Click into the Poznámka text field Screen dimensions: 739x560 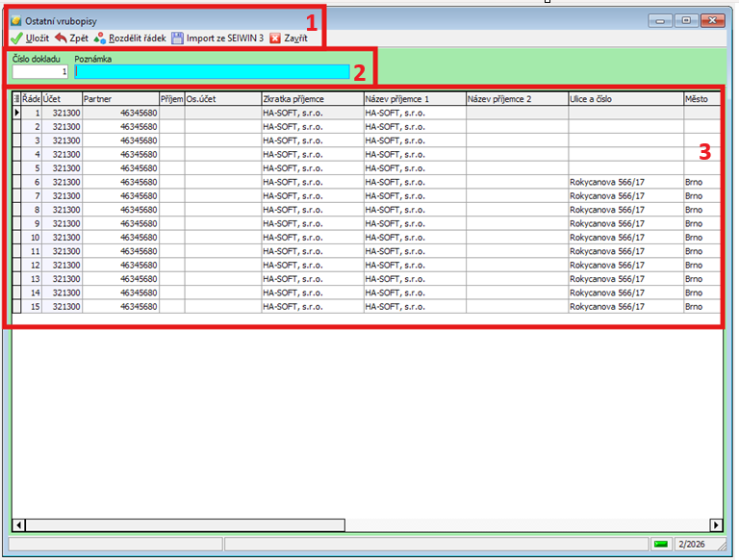click(x=212, y=71)
